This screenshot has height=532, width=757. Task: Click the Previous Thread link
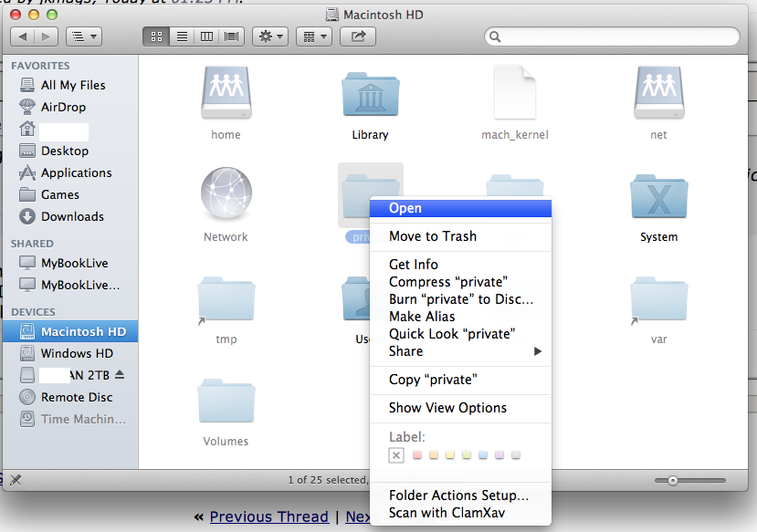tap(268, 517)
